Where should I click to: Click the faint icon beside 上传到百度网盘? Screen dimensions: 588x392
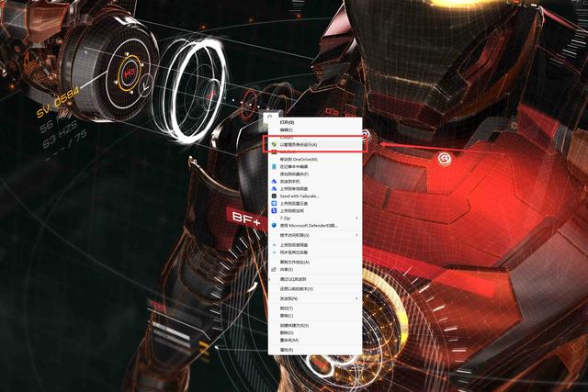(x=274, y=245)
